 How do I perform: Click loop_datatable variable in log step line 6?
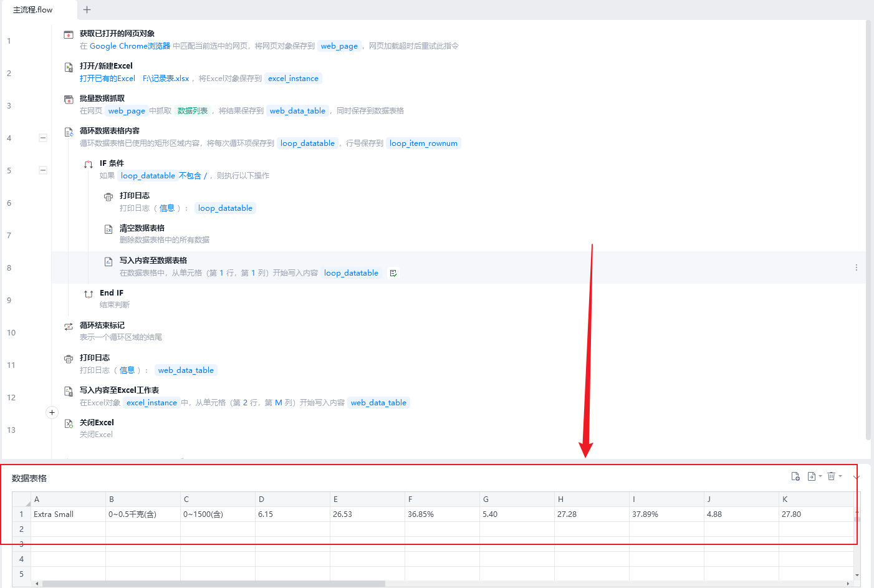click(225, 208)
